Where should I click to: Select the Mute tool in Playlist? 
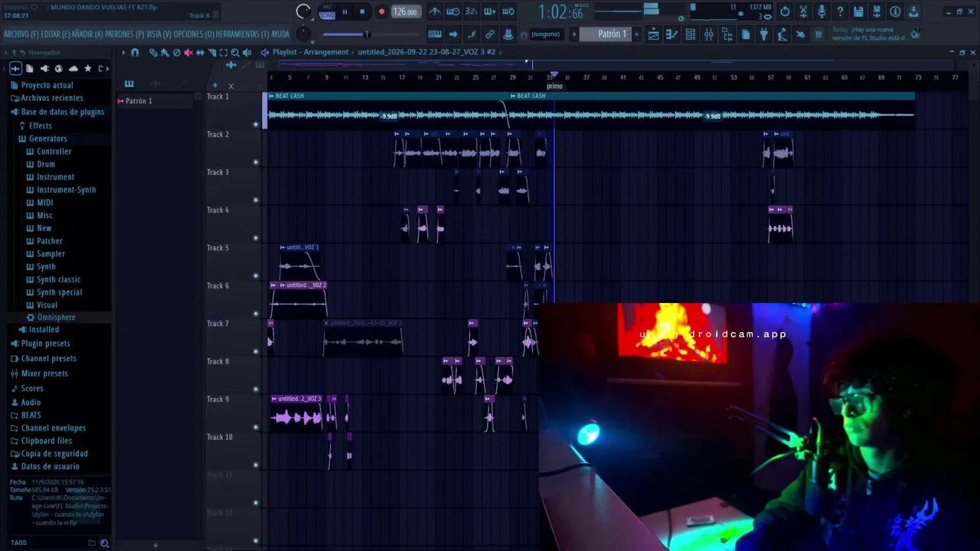(188, 53)
